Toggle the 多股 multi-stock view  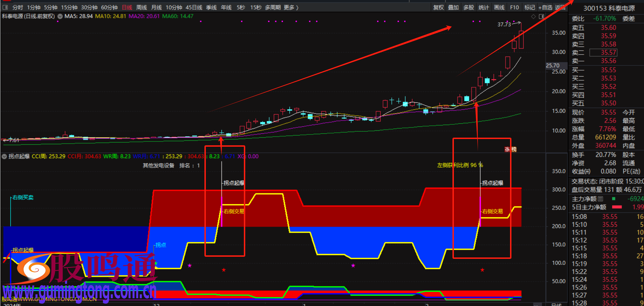[x=469, y=7]
